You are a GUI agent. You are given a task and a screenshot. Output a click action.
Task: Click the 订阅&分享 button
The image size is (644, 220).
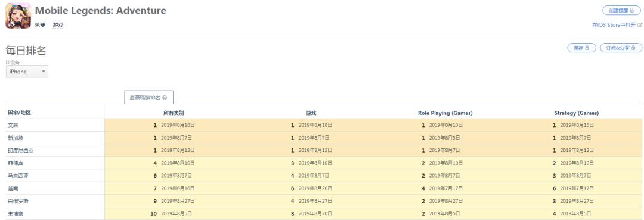(621, 48)
